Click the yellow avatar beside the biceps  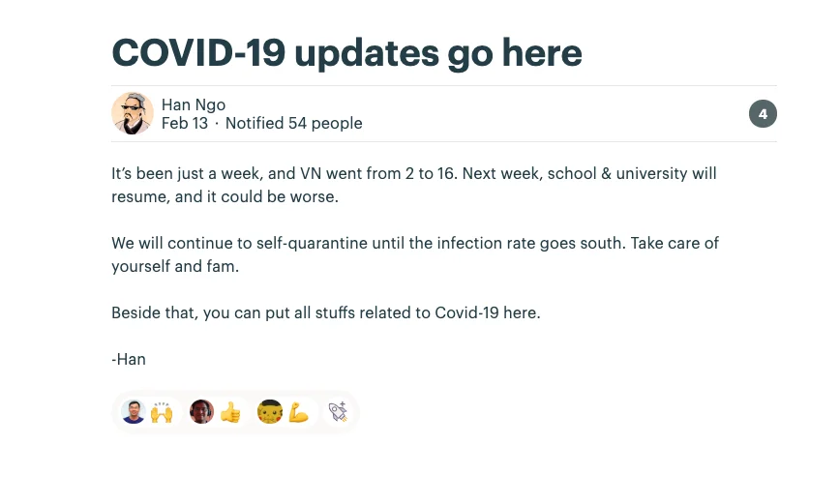(x=270, y=412)
